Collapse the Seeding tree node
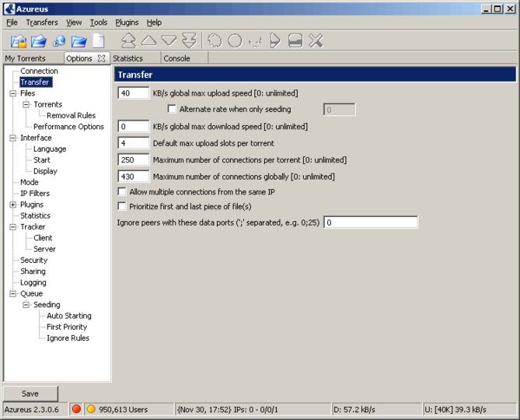Viewport: 520px width, 420px height. (x=26, y=305)
